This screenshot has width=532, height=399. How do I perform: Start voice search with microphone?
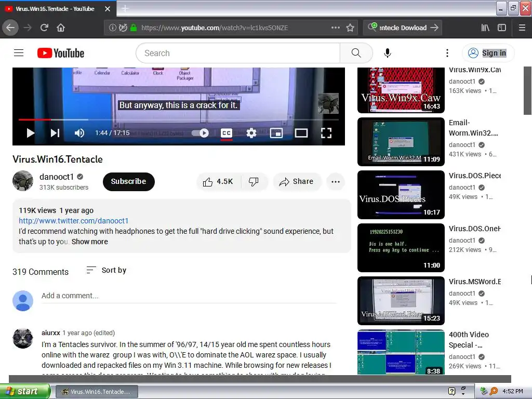[388, 53]
